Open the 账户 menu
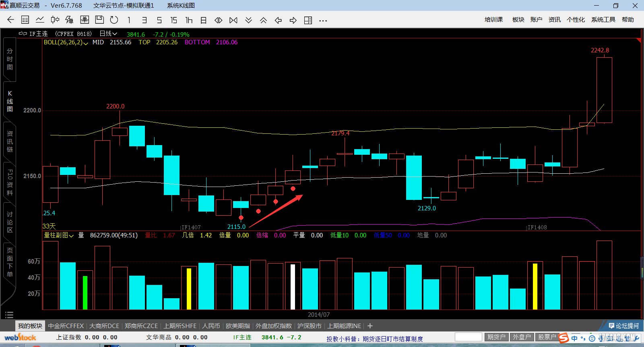 (x=536, y=20)
